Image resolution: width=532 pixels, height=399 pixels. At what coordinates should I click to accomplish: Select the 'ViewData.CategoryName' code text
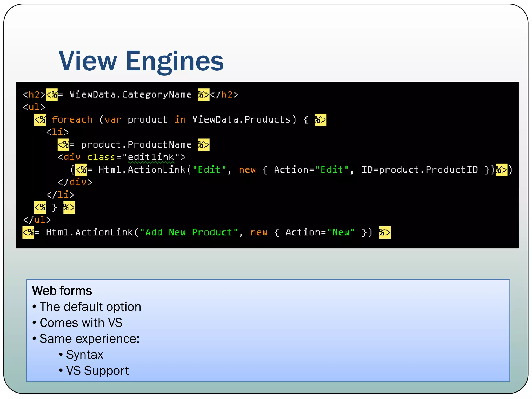point(131,95)
